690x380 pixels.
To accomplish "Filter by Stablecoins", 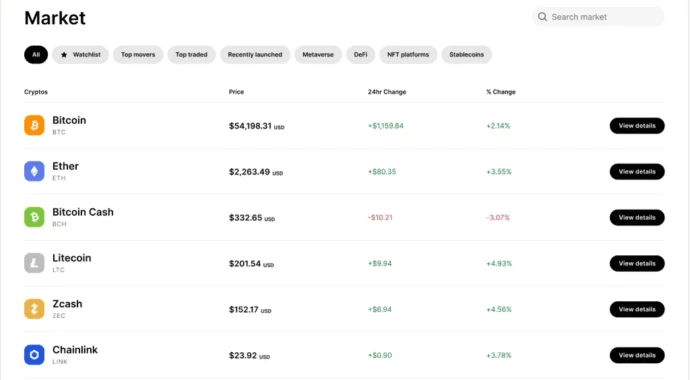I will [x=466, y=55].
